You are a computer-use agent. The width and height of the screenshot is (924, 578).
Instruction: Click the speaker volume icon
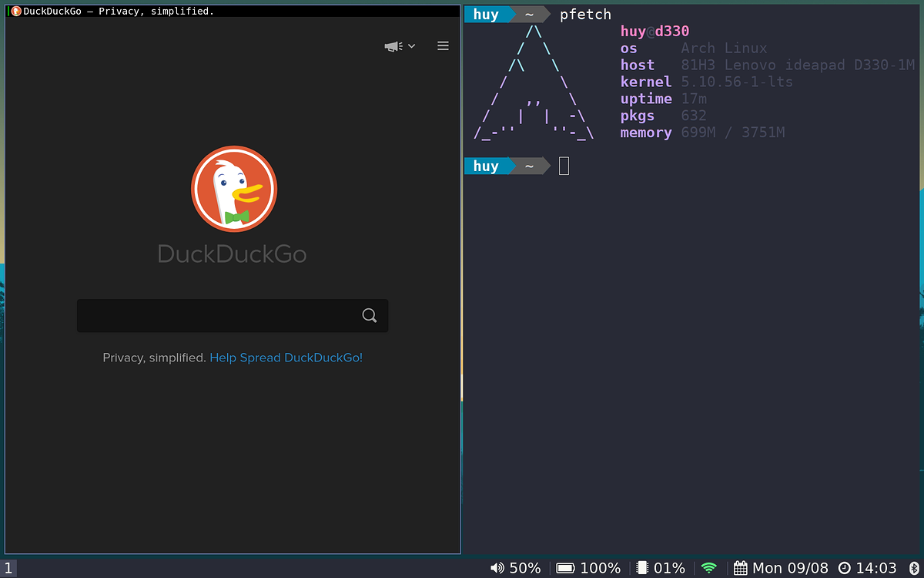pos(497,568)
